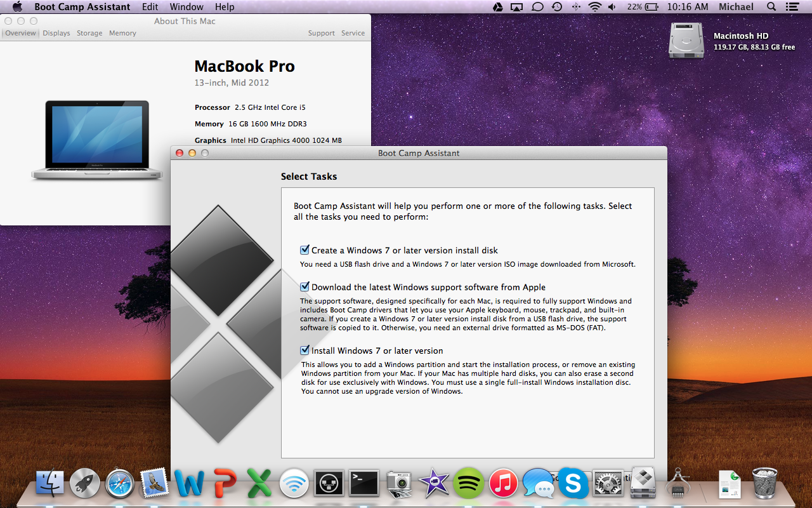812x508 pixels.
Task: Open System Information calipers icon in Dock
Action: [678, 484]
